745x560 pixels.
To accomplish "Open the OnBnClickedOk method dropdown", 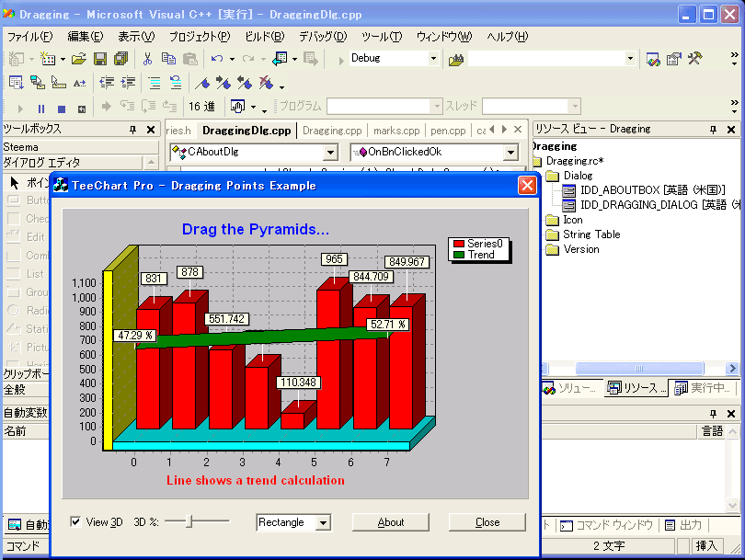I will tap(510, 153).
